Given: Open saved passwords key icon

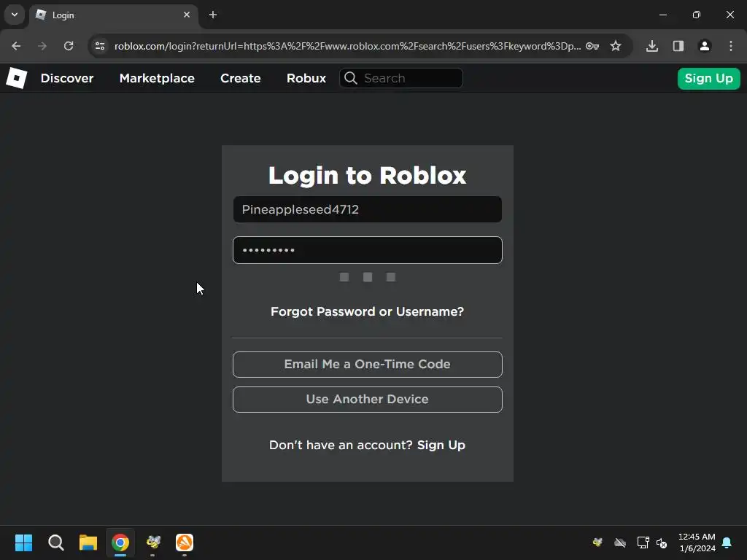Looking at the screenshot, I should point(592,46).
